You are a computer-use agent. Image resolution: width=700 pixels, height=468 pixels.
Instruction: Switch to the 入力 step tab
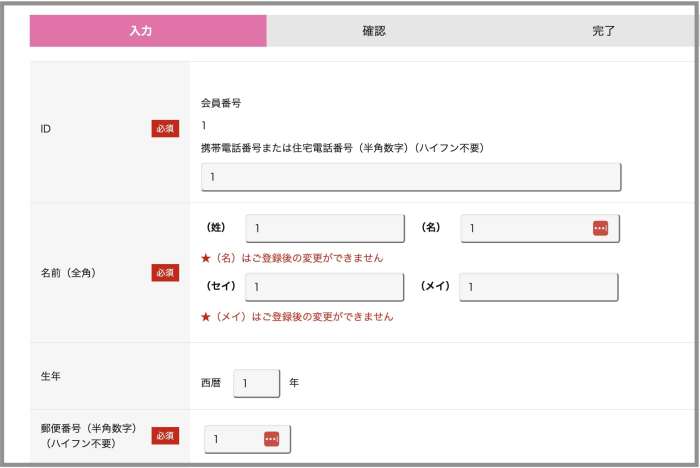[148, 31]
